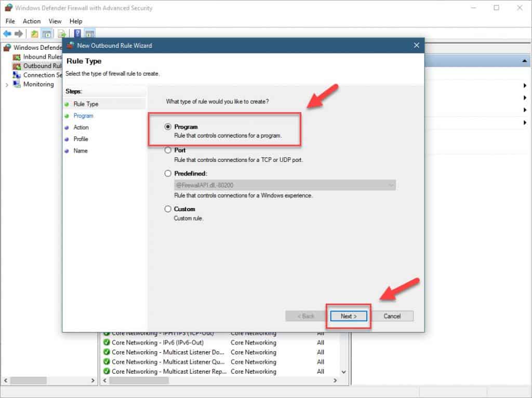532x398 pixels.
Task: Select the Port rule type
Action: [168, 150]
